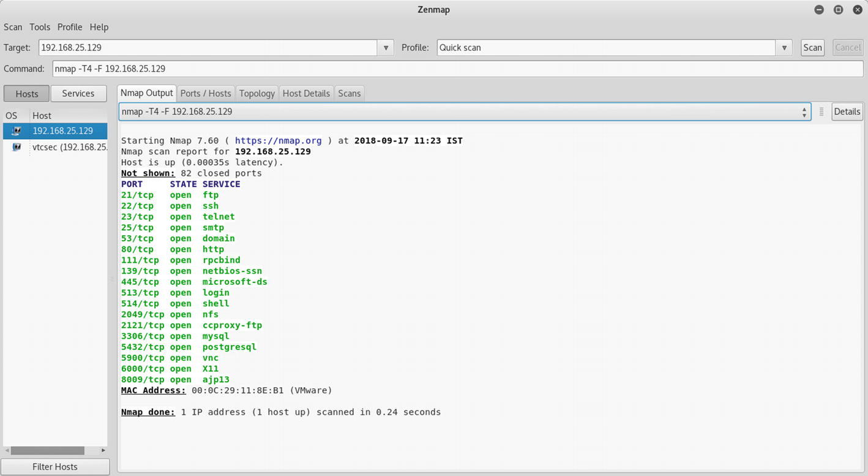
Task: Click the 3306/tcp open mysql line
Action: [x=176, y=336]
